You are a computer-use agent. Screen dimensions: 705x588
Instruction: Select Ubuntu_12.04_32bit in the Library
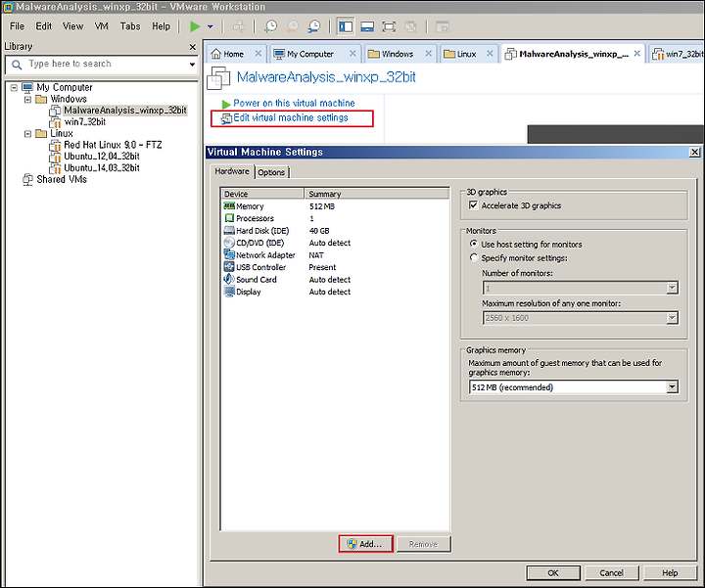(102, 156)
